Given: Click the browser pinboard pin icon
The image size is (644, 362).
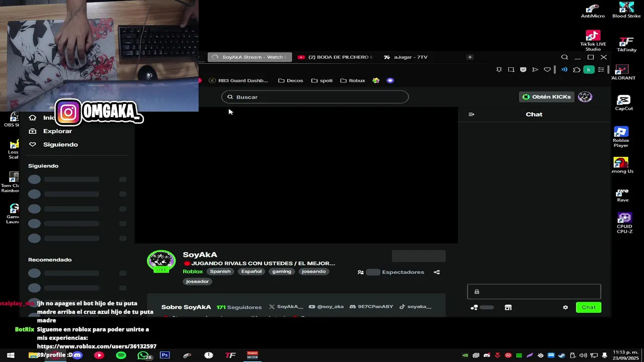Looking at the screenshot, I should click(x=499, y=70).
